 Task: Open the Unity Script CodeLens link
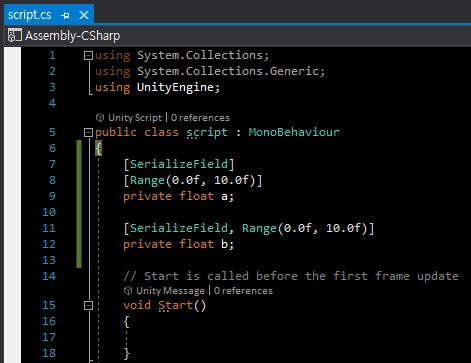pyautogui.click(x=135, y=118)
